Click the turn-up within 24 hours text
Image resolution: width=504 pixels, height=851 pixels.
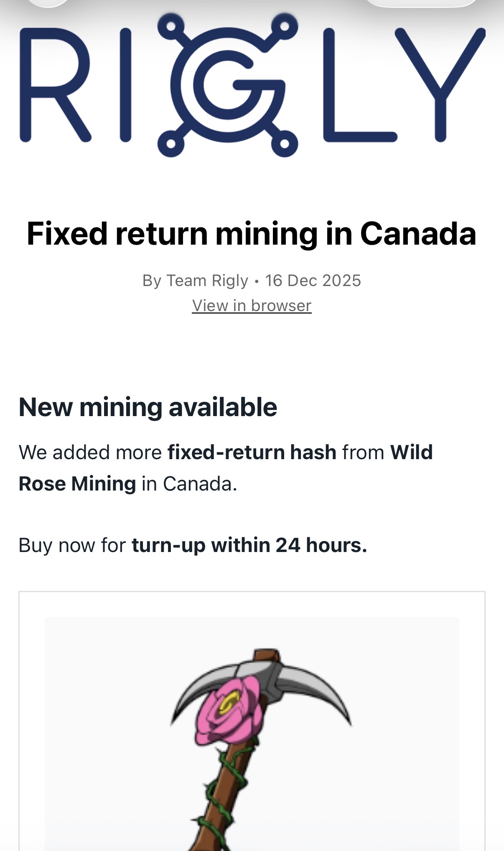[x=249, y=545]
